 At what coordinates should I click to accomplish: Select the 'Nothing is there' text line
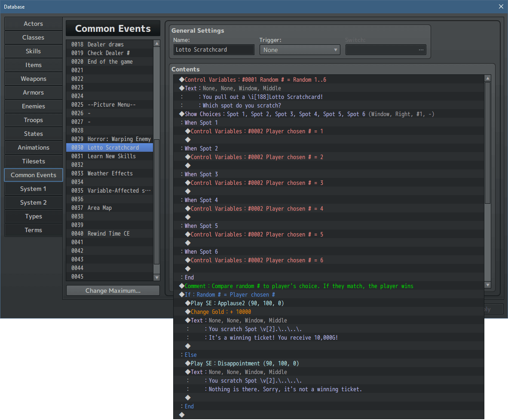coord(328,389)
